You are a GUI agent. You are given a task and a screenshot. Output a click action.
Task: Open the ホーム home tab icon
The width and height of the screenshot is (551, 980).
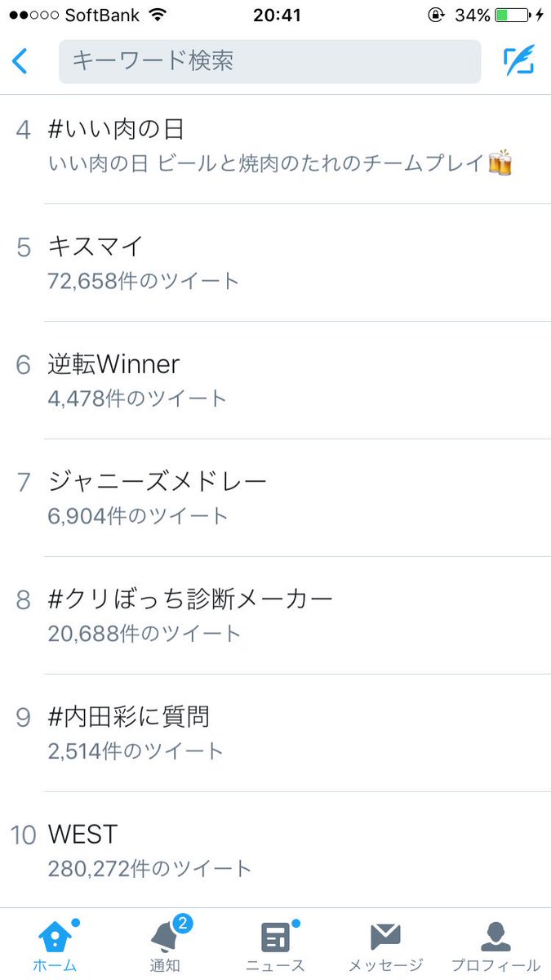click(55, 937)
